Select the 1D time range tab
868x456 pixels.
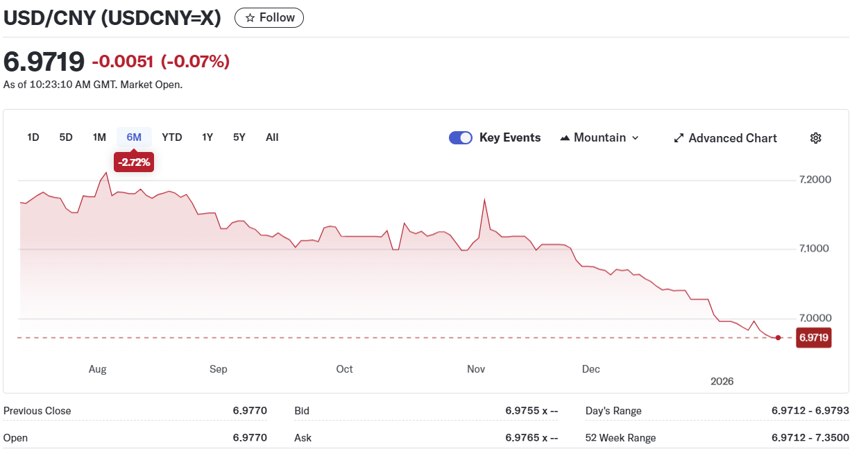(x=33, y=137)
